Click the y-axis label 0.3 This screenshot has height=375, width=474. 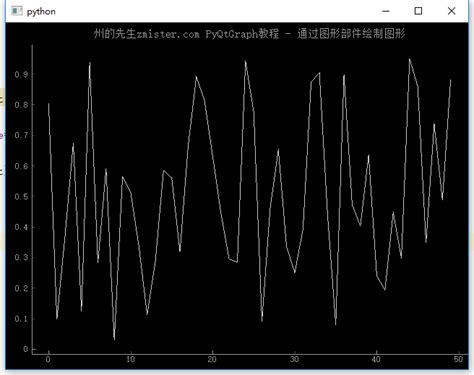point(21,258)
